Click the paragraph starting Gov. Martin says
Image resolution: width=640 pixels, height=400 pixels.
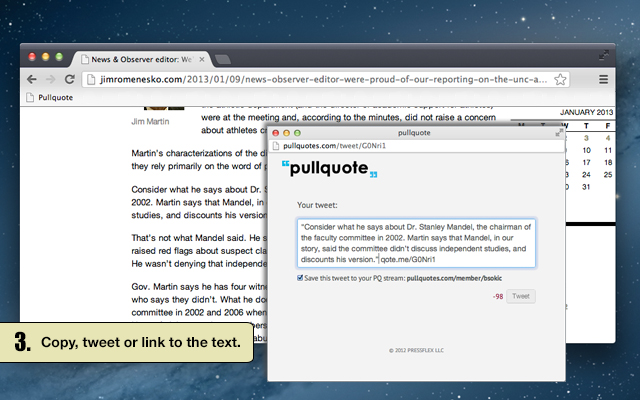point(199,300)
